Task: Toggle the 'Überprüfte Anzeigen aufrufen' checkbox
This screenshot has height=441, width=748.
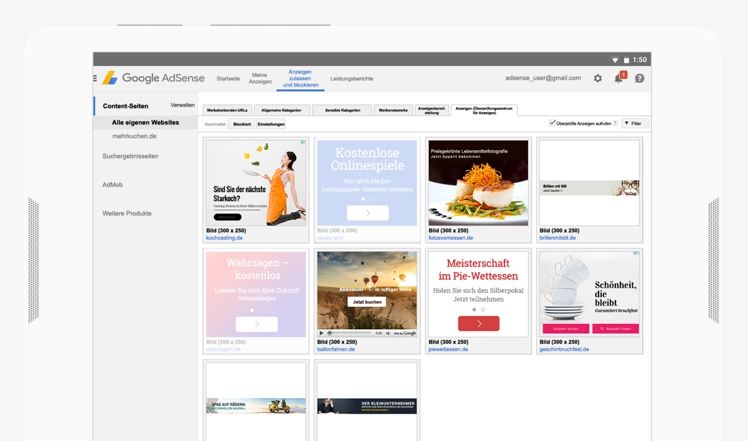Action: click(553, 123)
